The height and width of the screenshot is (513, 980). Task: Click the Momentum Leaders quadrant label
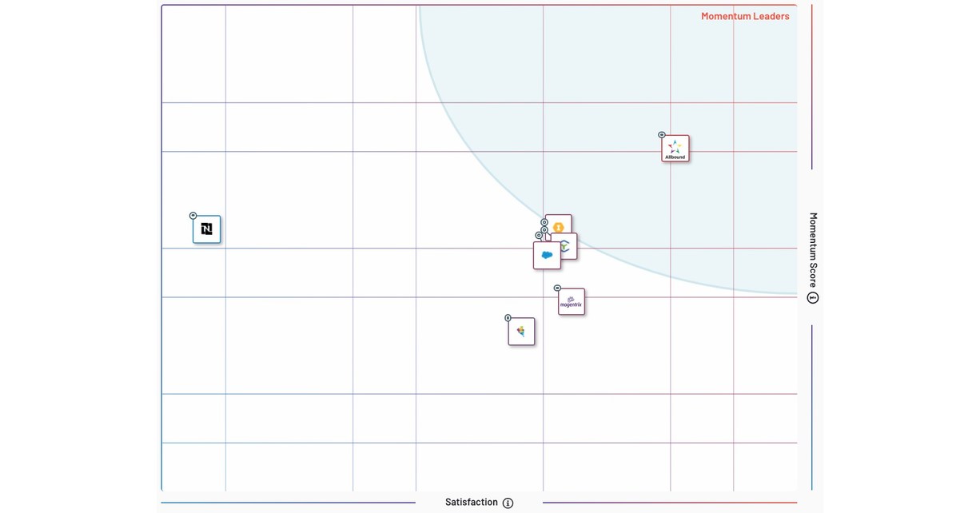pos(745,16)
